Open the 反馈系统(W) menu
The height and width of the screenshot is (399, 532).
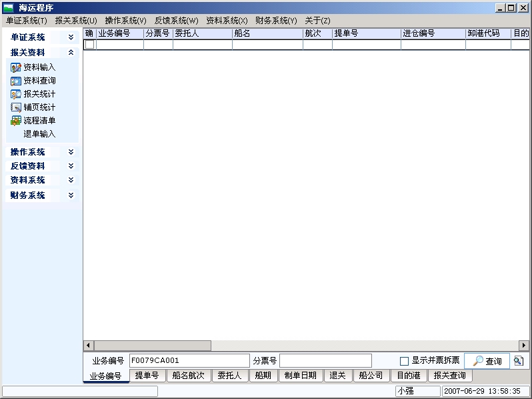pos(176,21)
